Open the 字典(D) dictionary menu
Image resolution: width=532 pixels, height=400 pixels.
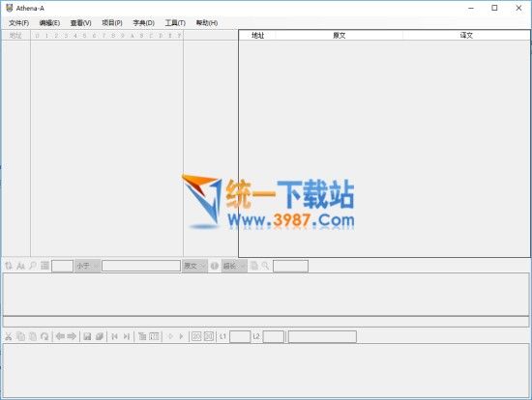[x=143, y=23]
